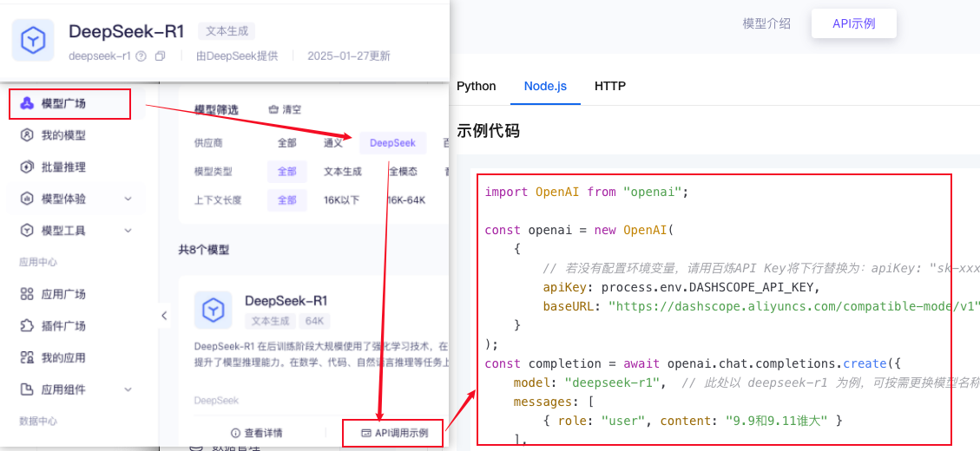Viewport: 980px width, 451px height.
Task: Set 上下文长度 filter to 16K-64K
Action: (x=406, y=200)
